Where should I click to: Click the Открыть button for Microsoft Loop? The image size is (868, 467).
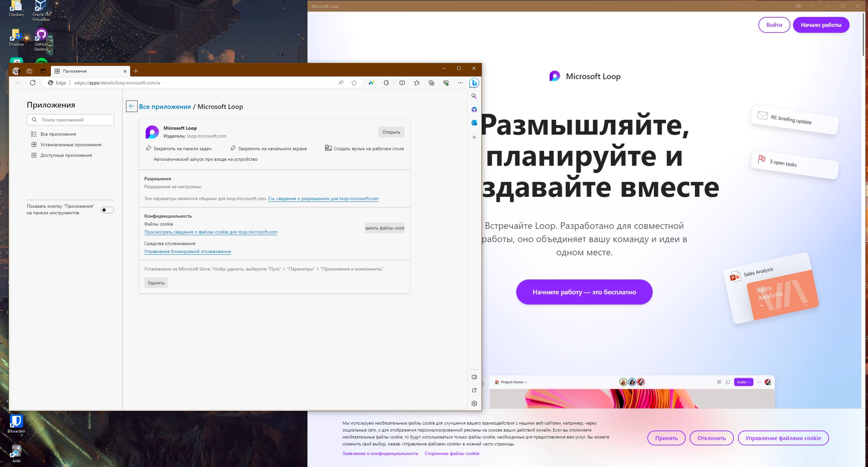[391, 132]
